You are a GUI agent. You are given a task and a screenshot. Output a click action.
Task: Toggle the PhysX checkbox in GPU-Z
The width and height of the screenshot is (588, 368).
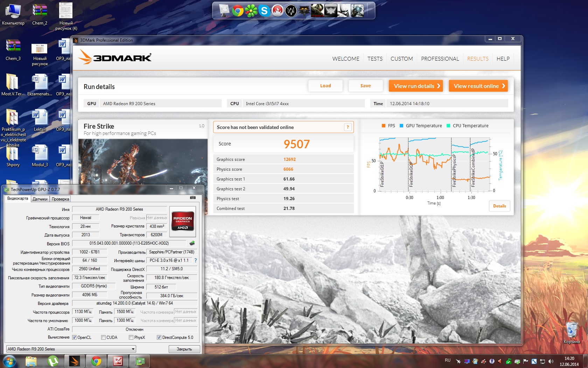[131, 338]
